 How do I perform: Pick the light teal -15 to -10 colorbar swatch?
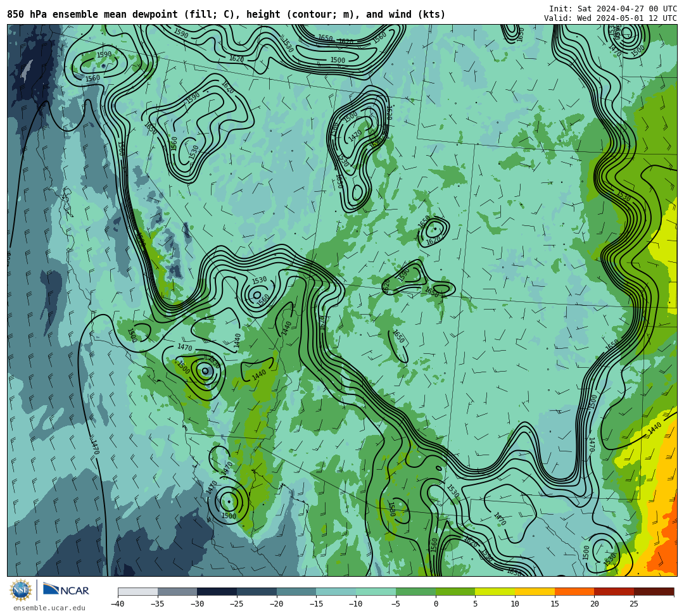click(x=336, y=591)
